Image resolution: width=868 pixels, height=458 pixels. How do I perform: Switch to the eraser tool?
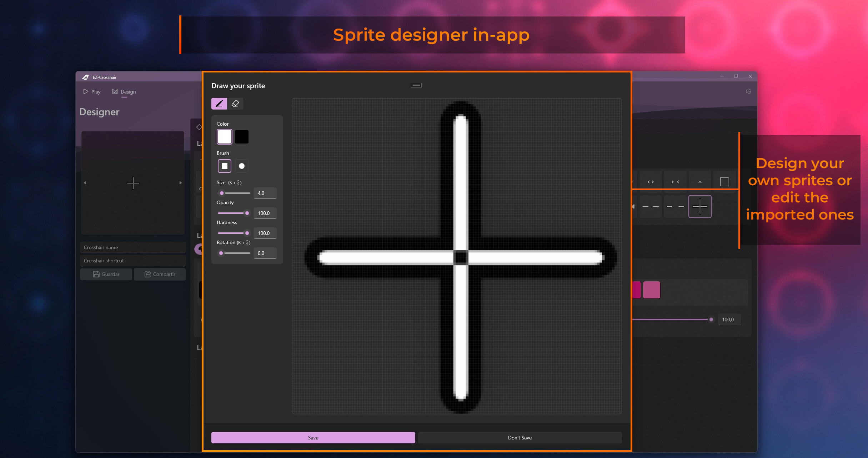coord(235,104)
